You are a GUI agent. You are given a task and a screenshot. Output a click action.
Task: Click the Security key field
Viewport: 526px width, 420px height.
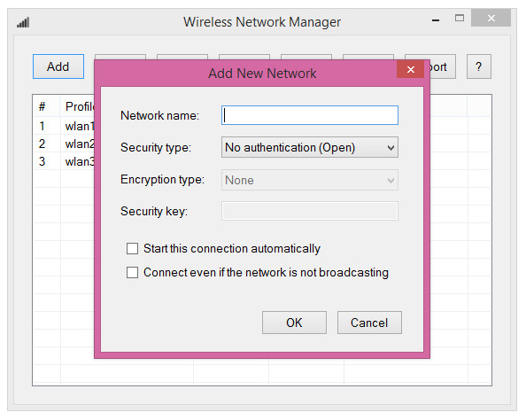(310, 211)
